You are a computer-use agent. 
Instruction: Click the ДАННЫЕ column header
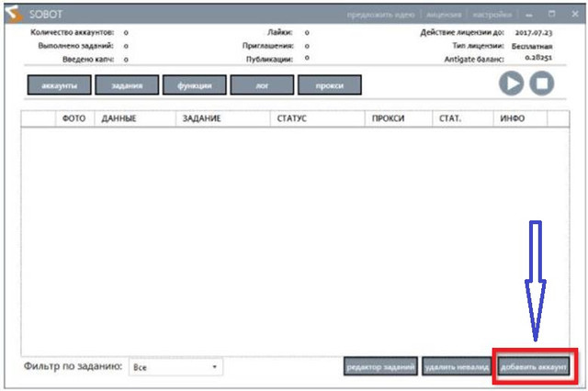point(119,119)
